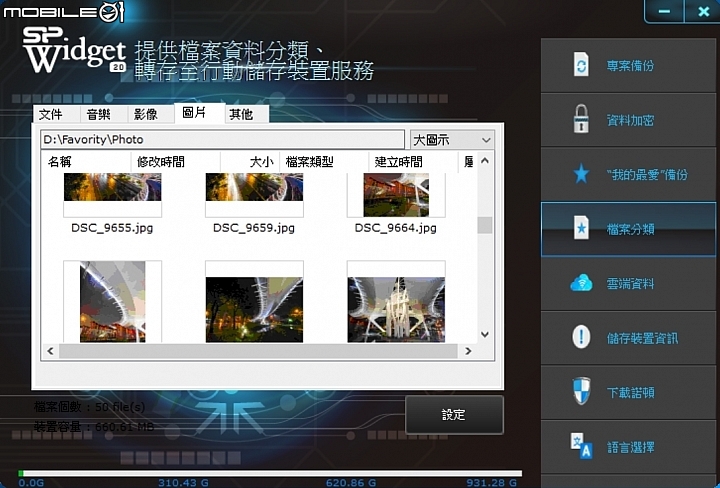
Task: Open the 語言選擇 translation icon
Action: pyautogui.click(x=582, y=445)
